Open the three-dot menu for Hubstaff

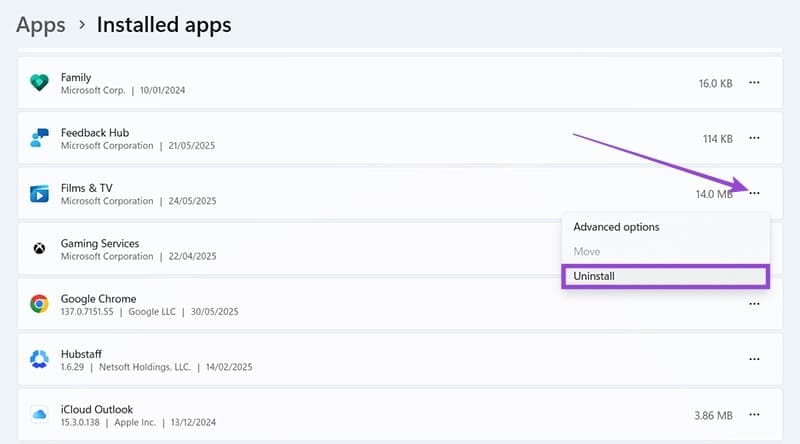754,359
